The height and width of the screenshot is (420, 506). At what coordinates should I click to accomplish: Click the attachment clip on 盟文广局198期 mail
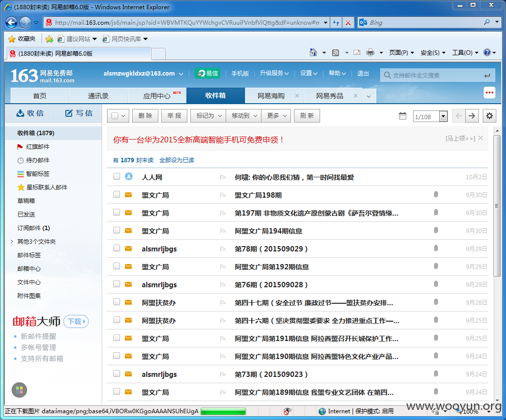click(x=436, y=194)
